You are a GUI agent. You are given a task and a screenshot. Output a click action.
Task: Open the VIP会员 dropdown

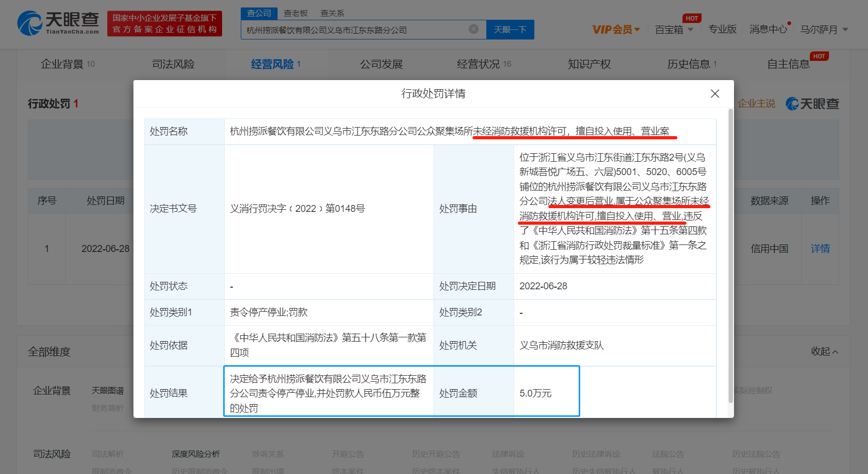(x=616, y=29)
